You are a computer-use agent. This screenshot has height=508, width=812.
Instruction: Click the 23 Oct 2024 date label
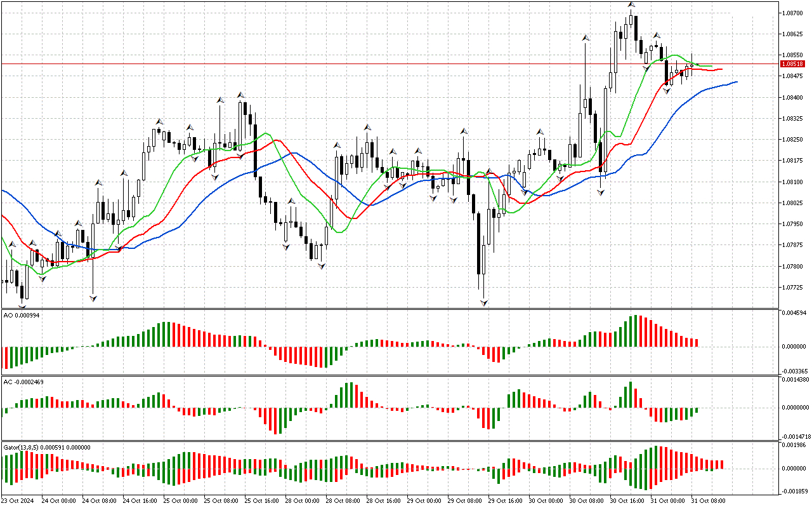pos(18,501)
